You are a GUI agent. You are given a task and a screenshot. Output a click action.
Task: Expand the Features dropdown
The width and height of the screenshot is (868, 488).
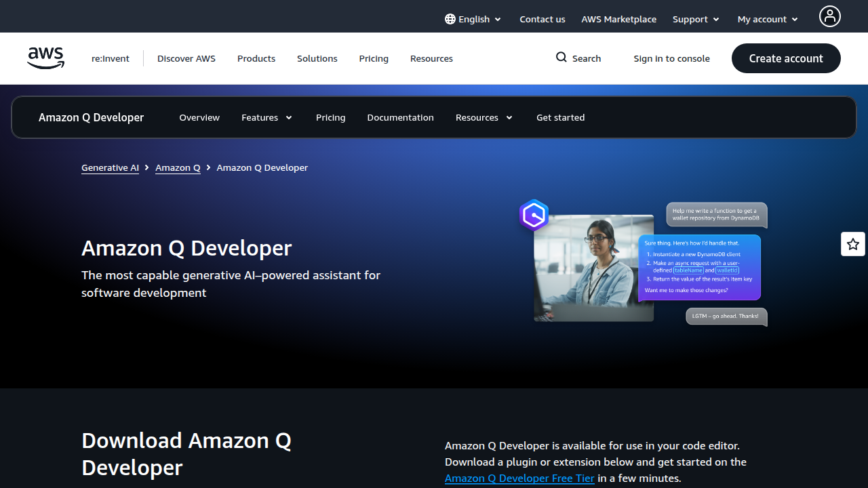point(267,117)
